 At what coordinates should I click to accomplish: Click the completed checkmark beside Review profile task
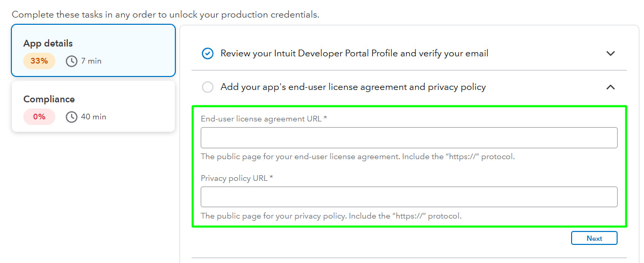207,53
